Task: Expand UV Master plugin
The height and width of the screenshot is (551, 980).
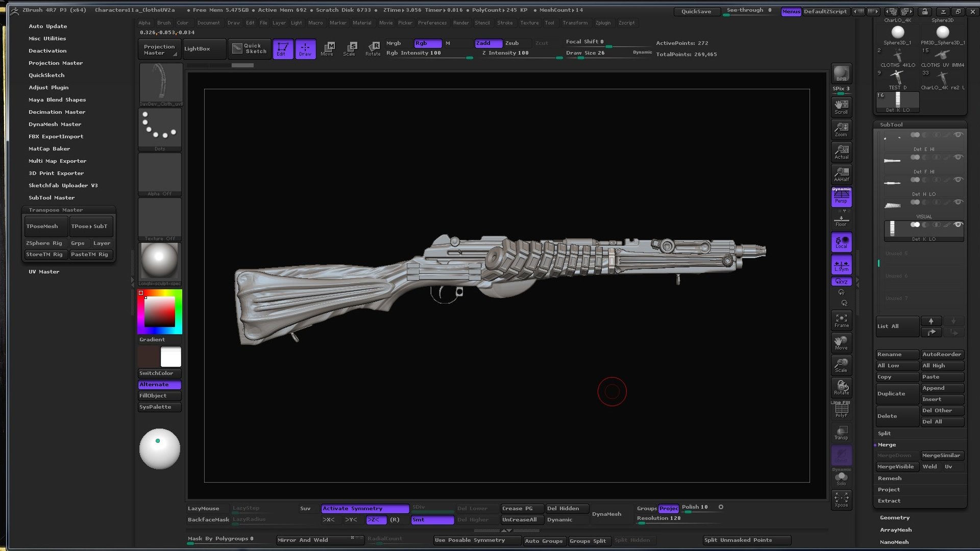Action: click(44, 271)
